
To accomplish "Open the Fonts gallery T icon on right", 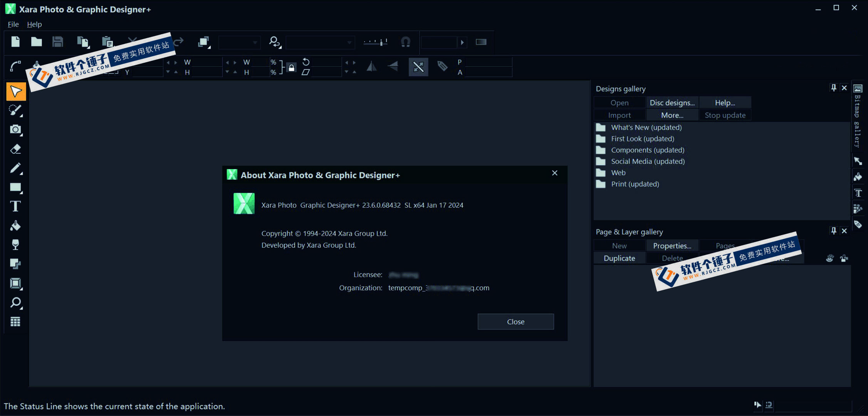I will tap(858, 193).
